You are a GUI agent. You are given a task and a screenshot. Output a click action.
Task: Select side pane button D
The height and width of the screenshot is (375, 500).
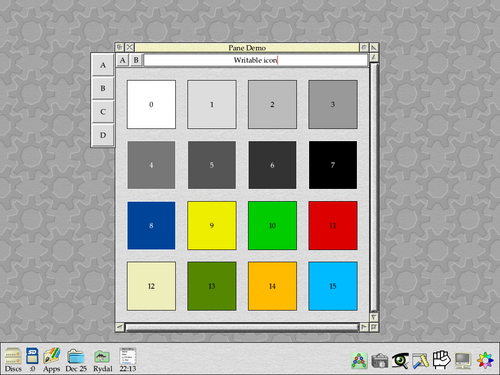103,135
